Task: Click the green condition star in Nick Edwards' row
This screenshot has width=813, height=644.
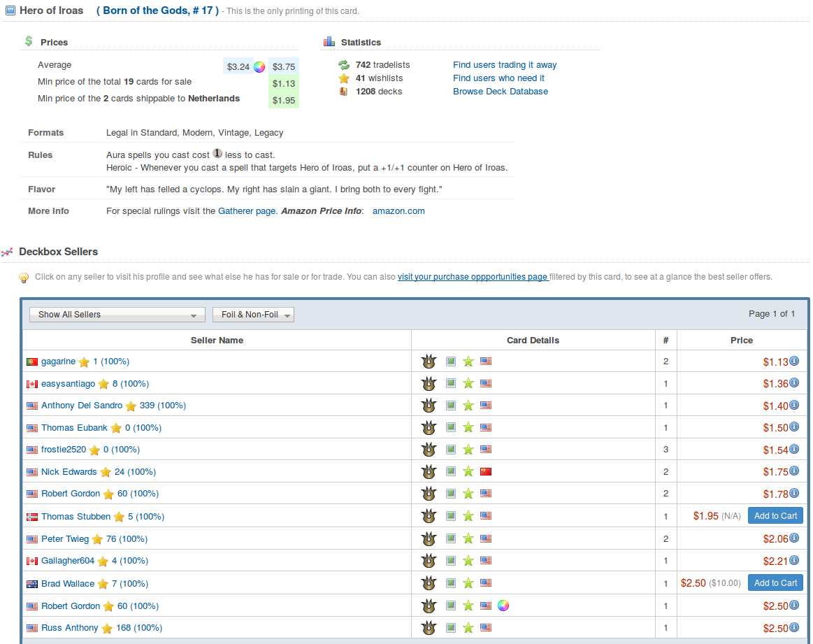Action: 468,472
